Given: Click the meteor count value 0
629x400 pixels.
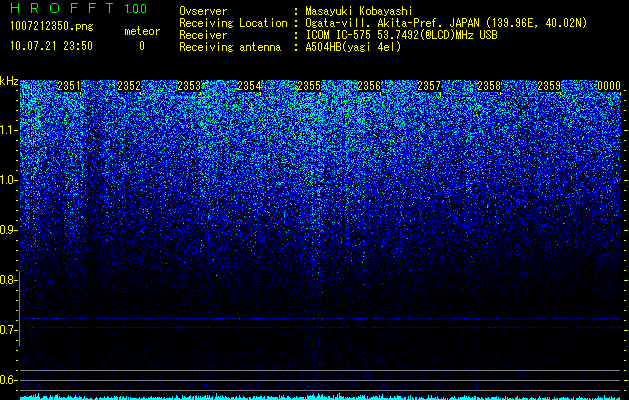Looking at the screenshot, I should tap(142, 46).
